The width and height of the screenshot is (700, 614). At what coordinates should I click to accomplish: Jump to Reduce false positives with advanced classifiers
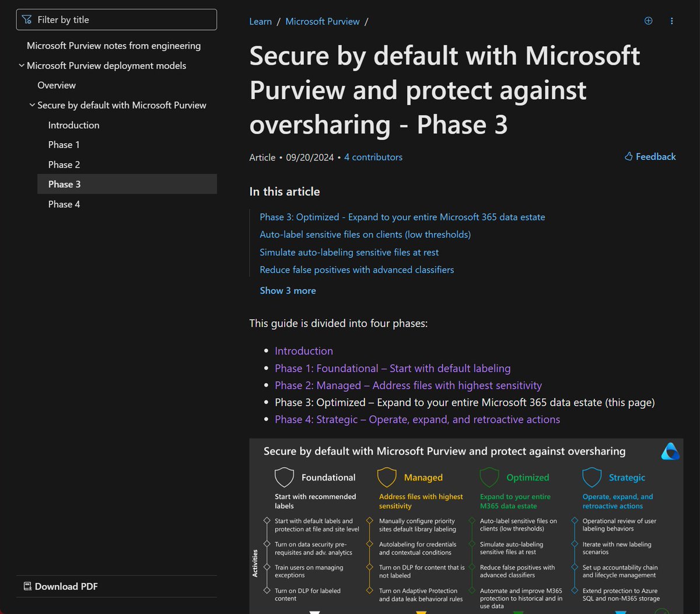pyautogui.click(x=357, y=269)
